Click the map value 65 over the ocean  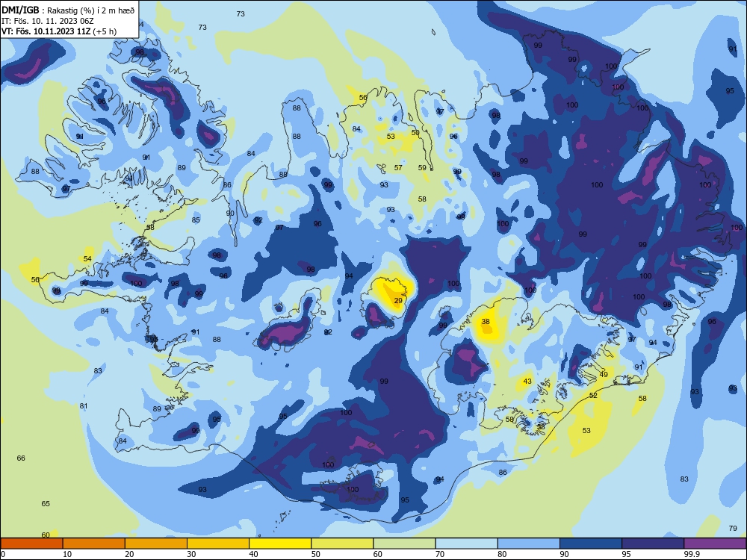click(x=46, y=503)
